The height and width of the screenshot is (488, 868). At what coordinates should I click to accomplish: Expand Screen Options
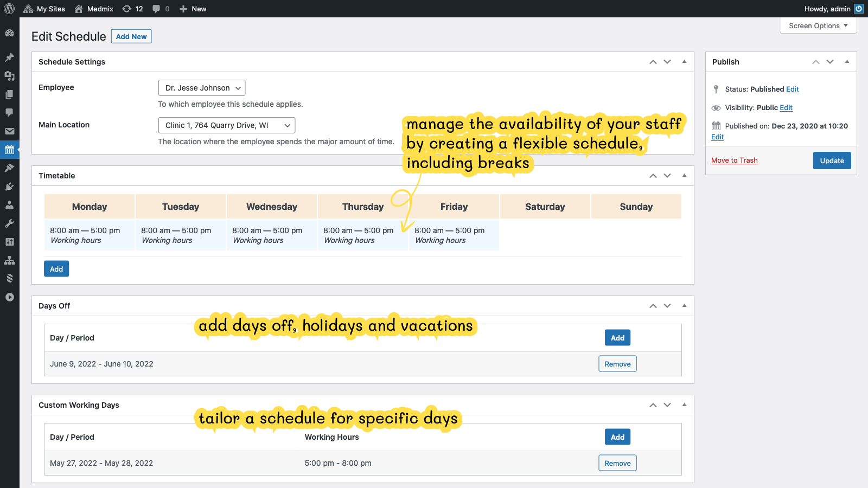(818, 25)
